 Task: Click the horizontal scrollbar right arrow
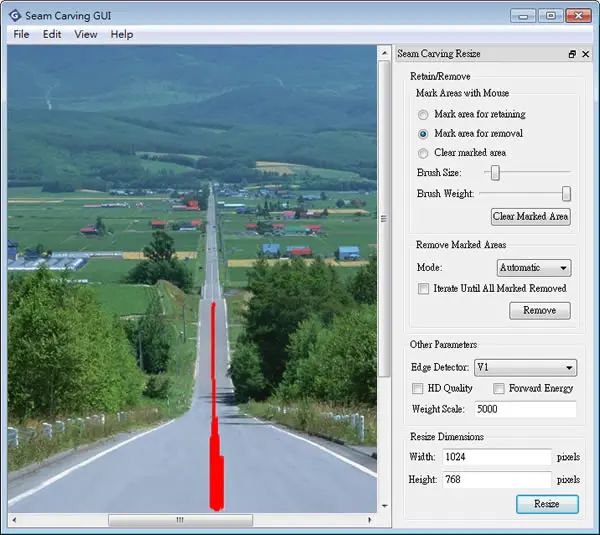370,520
